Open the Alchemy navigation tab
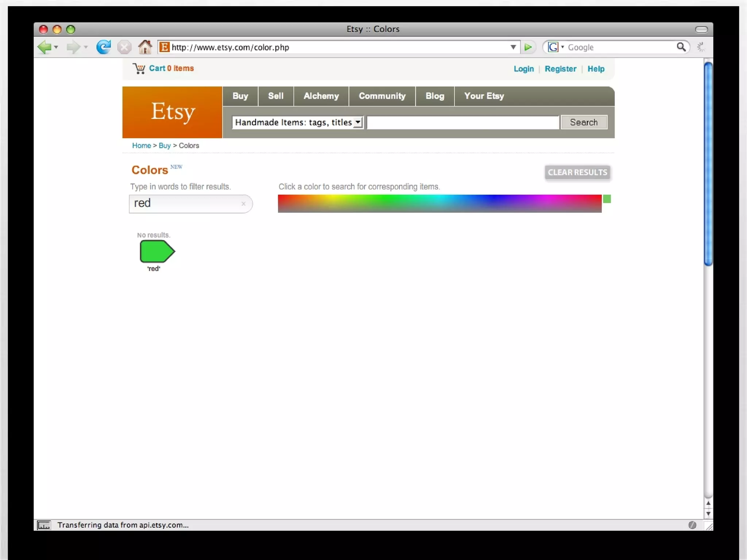The image size is (747, 560). [321, 96]
